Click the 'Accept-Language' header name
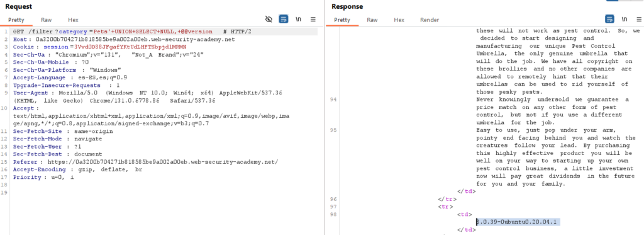 tap(38, 77)
